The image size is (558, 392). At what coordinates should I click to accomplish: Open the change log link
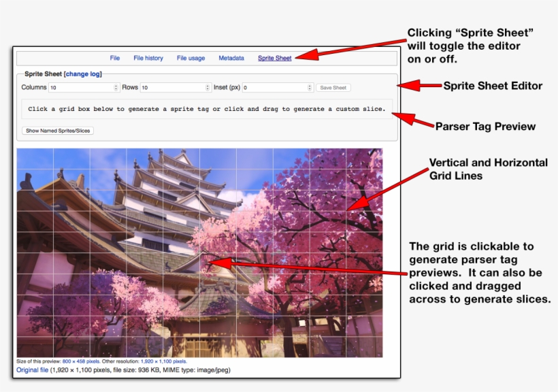pos(82,74)
